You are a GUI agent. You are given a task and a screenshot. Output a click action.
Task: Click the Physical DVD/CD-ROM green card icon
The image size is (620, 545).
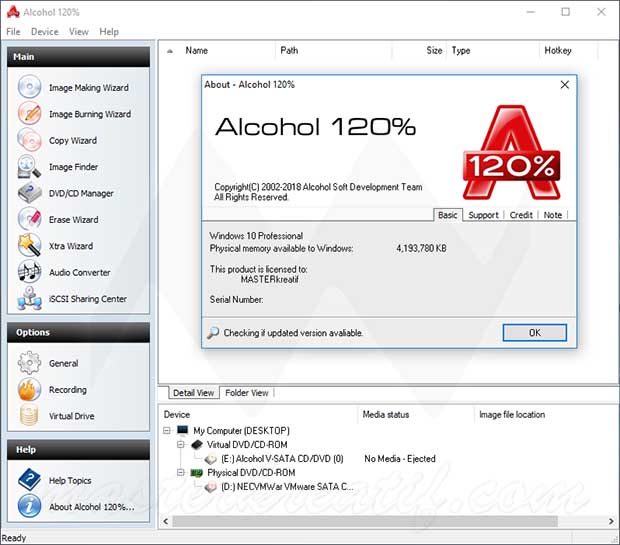coord(197,473)
